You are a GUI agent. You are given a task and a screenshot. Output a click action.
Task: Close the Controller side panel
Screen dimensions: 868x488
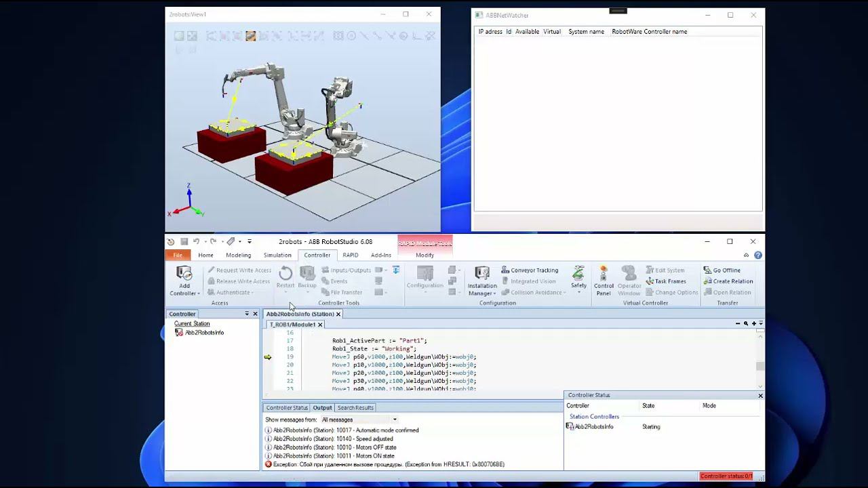click(x=255, y=314)
